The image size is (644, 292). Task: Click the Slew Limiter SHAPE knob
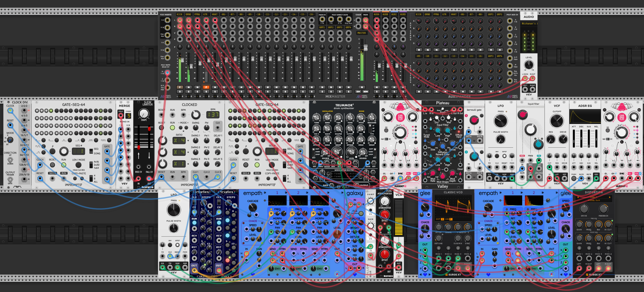click(144, 113)
